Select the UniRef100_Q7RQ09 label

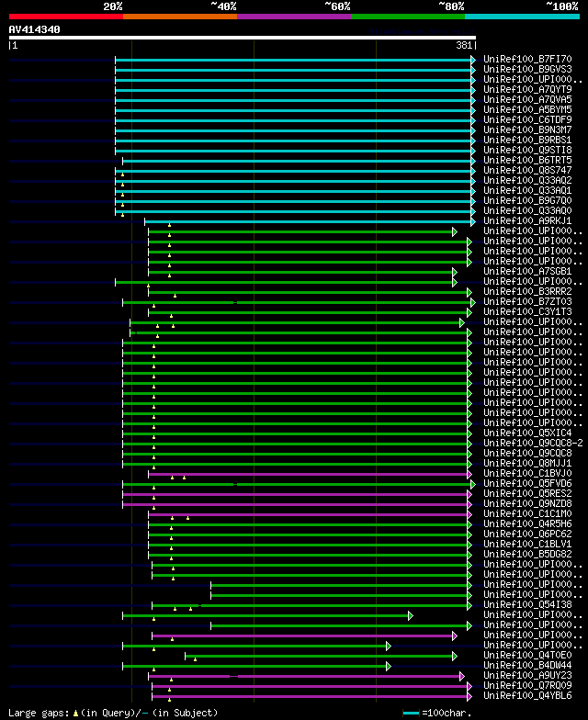pos(527,685)
